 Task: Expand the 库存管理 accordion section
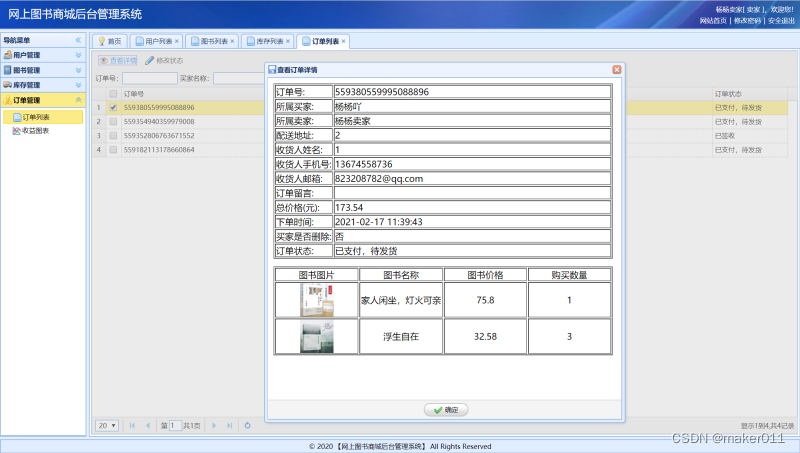click(78, 85)
